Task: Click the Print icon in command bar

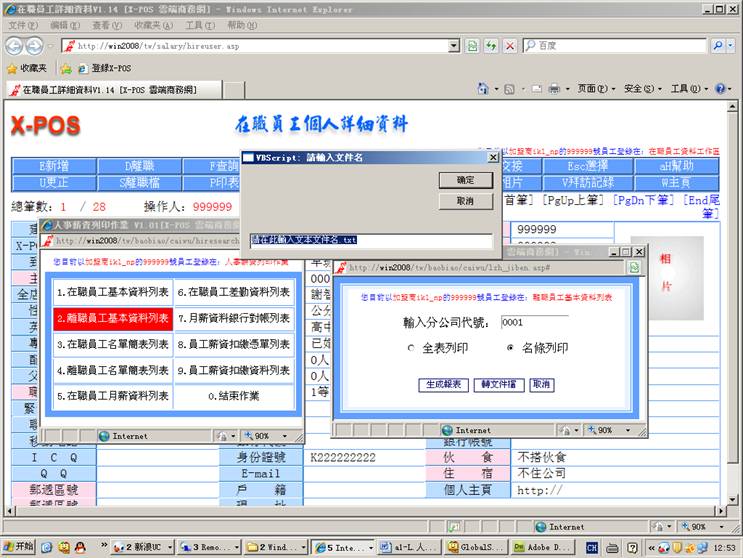Action: [553, 89]
